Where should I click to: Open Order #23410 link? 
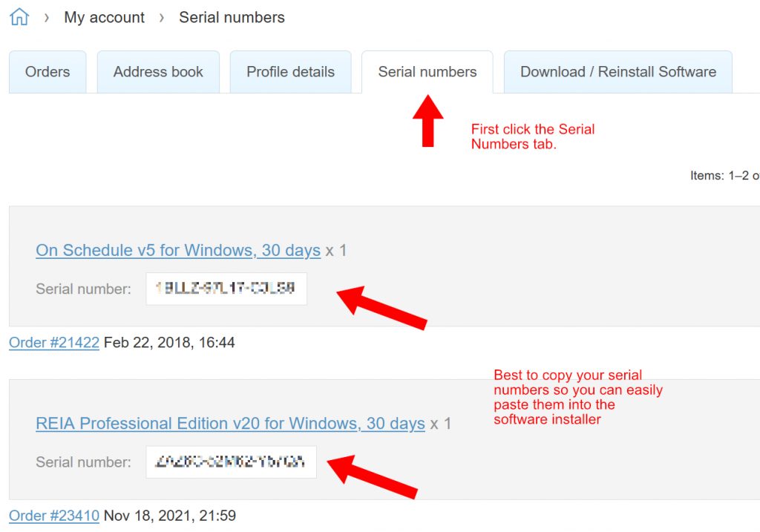tap(53, 516)
